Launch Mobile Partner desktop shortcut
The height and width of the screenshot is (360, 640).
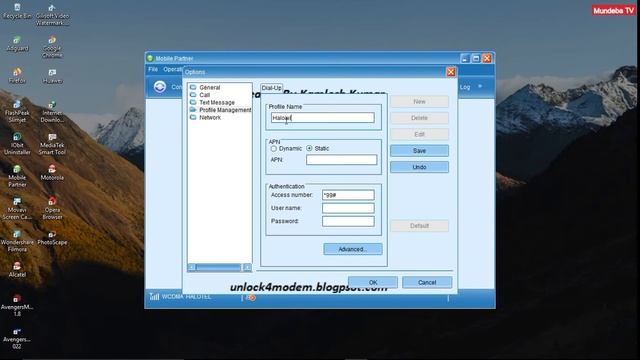point(17,176)
